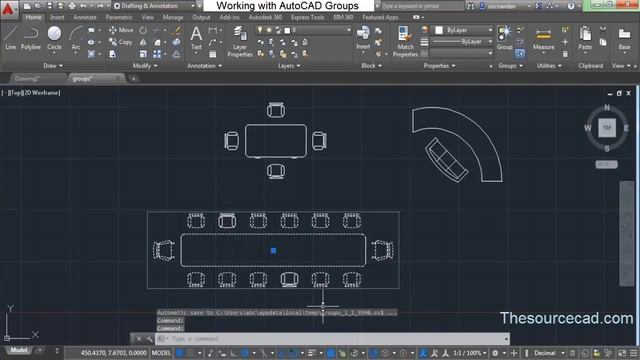Screen dimensions: 640x360
Task: Click the Plot (print) icon in quick access toolbar
Action: click(x=72, y=6)
